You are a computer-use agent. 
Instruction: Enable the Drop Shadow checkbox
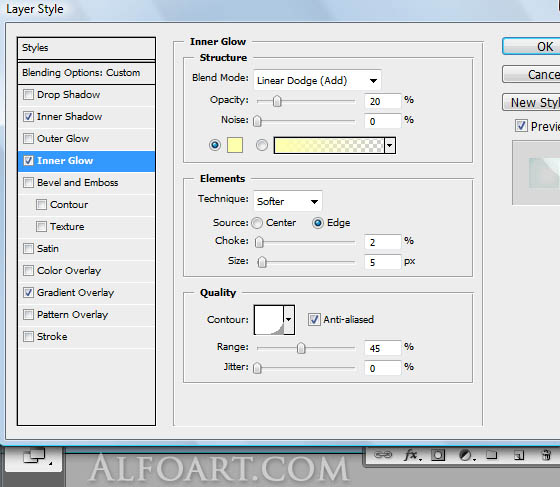tap(28, 95)
